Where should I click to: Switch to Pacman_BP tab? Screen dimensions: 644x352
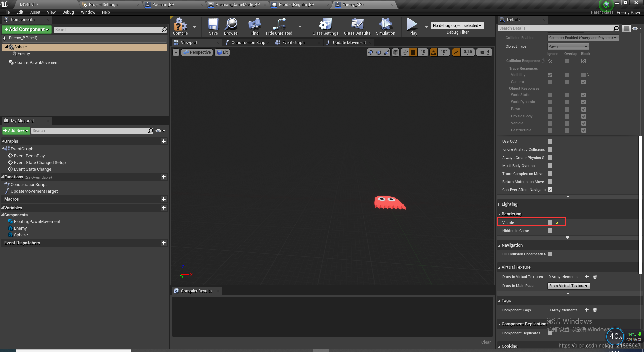click(x=163, y=5)
